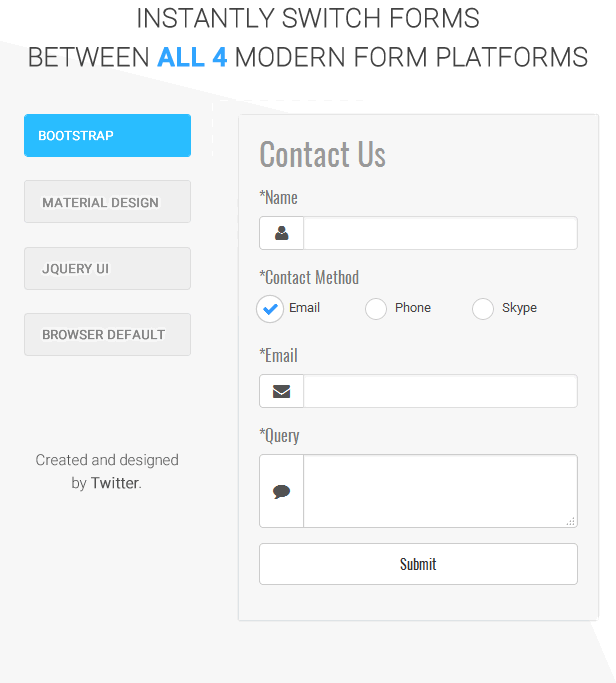Viewport: 616px width, 683px height.
Task: Click the resize grip on Query textarea
Action: (x=571, y=521)
